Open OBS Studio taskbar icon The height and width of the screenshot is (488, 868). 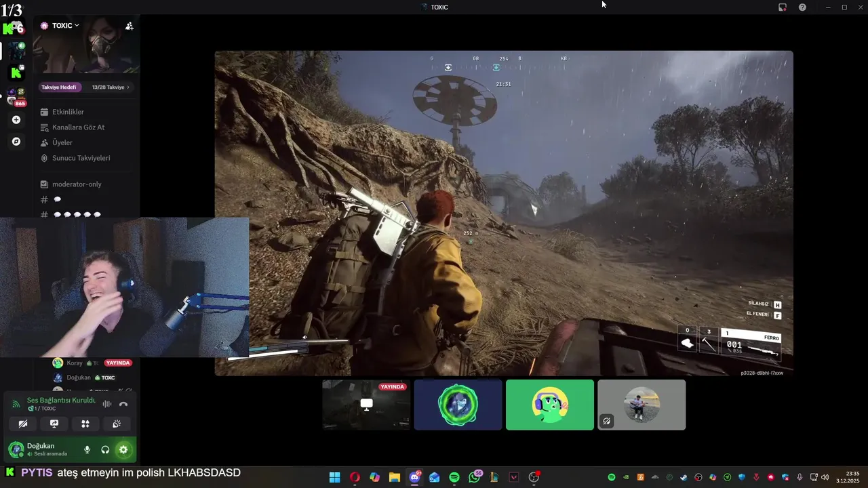coord(534,477)
